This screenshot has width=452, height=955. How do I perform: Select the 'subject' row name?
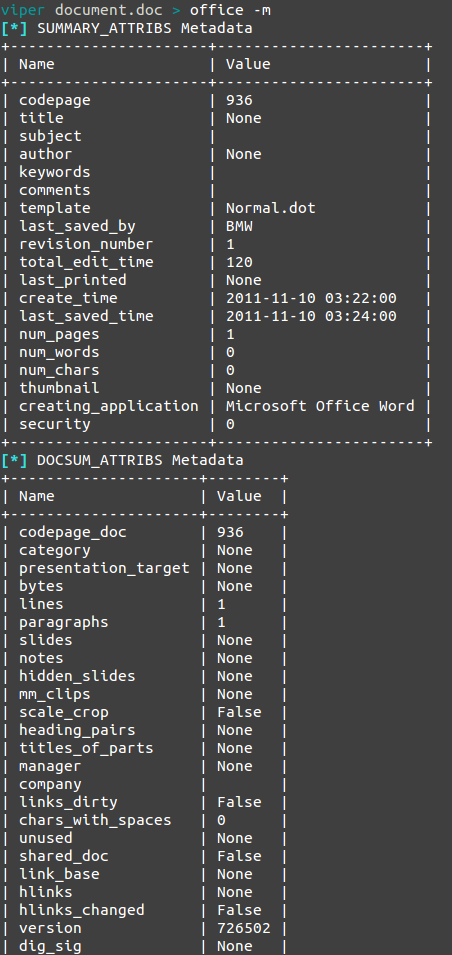(x=51, y=136)
